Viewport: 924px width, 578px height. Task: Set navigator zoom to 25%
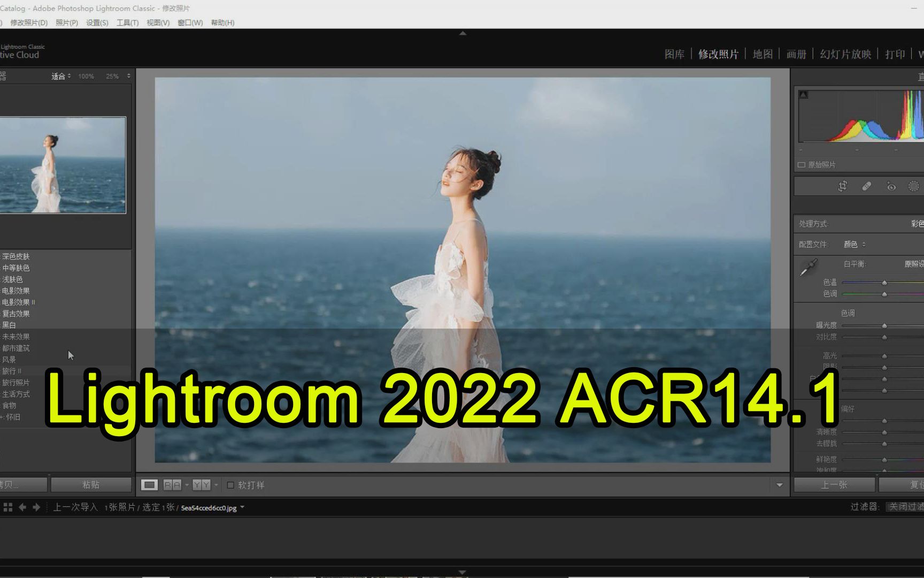point(112,77)
